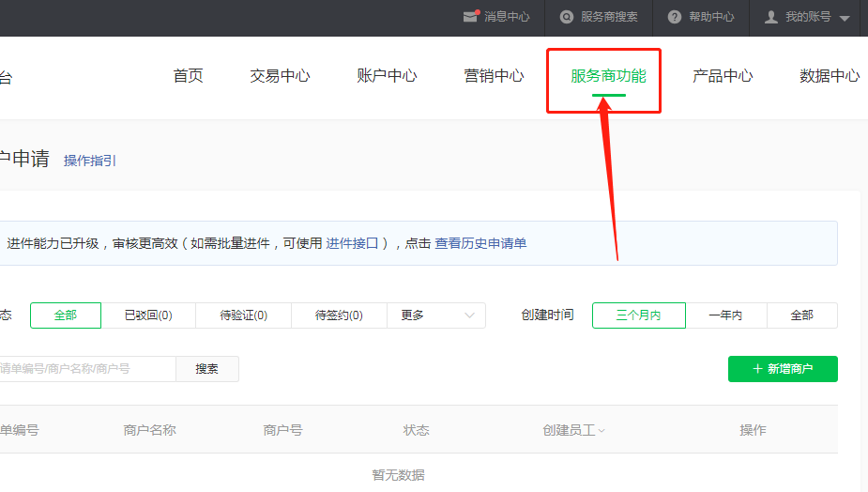Filter by 已驳回(0) status
This screenshot has width=868, height=492.
148,315
